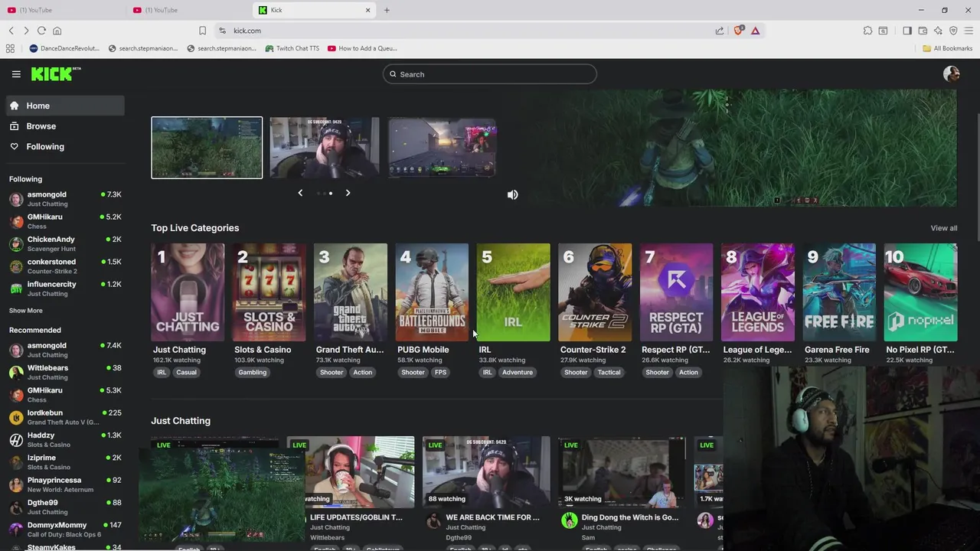The height and width of the screenshot is (551, 980).
Task: Open Garena Free Fire category card
Action: coord(839,292)
